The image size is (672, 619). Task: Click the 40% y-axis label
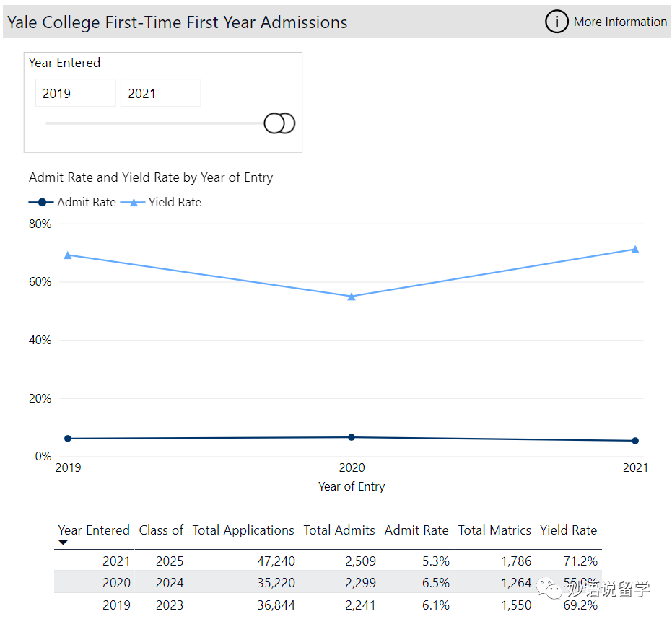pos(40,340)
